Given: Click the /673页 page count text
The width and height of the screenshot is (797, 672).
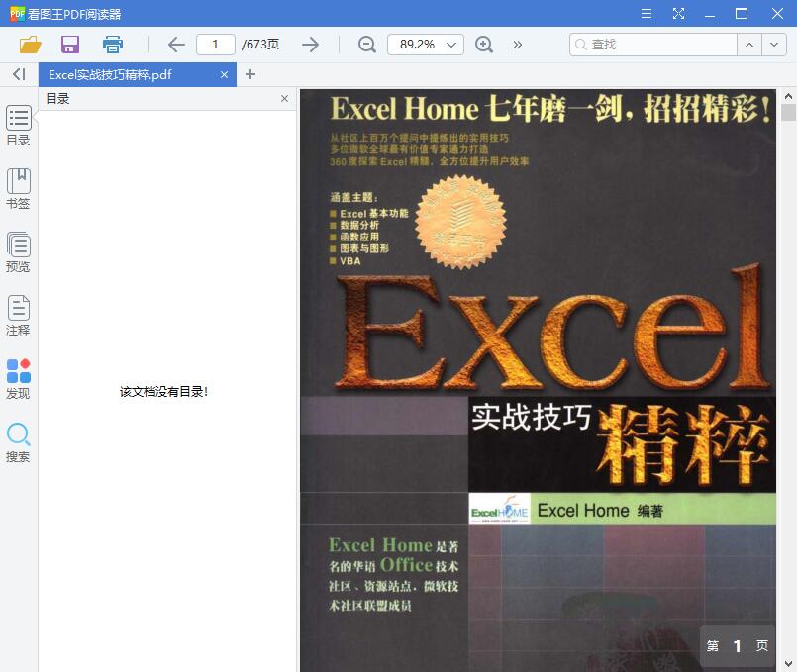Looking at the screenshot, I should 260,45.
